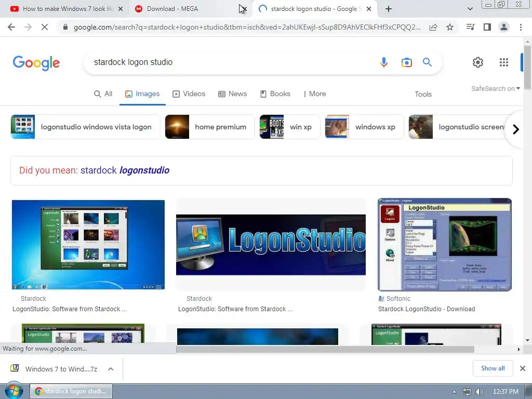
Task: Open search Tools options
Action: pos(423,95)
